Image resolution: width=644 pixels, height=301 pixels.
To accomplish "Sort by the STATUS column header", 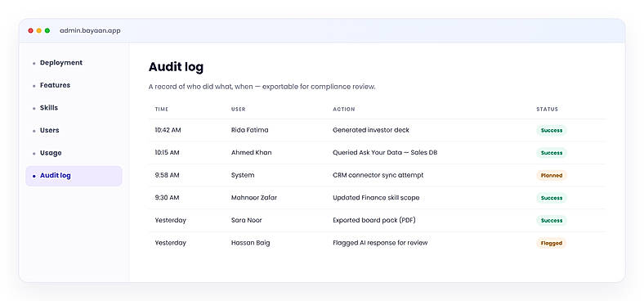I will 547,110.
